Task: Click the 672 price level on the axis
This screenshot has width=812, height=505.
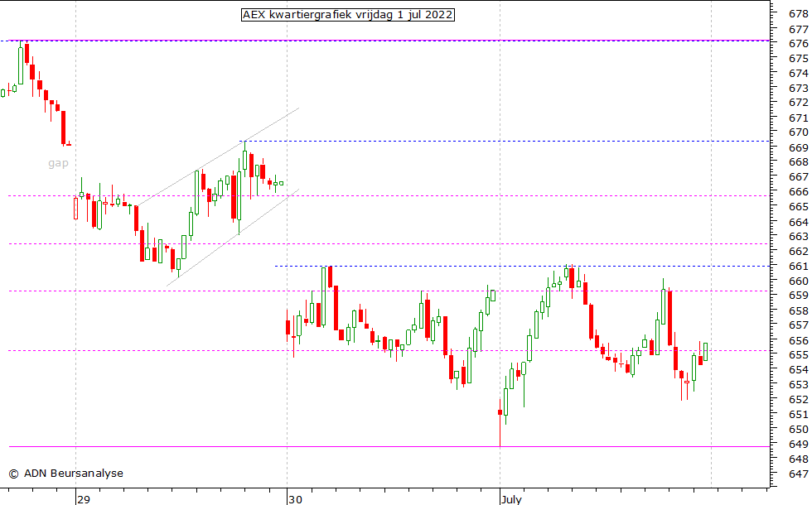Action: [x=798, y=103]
